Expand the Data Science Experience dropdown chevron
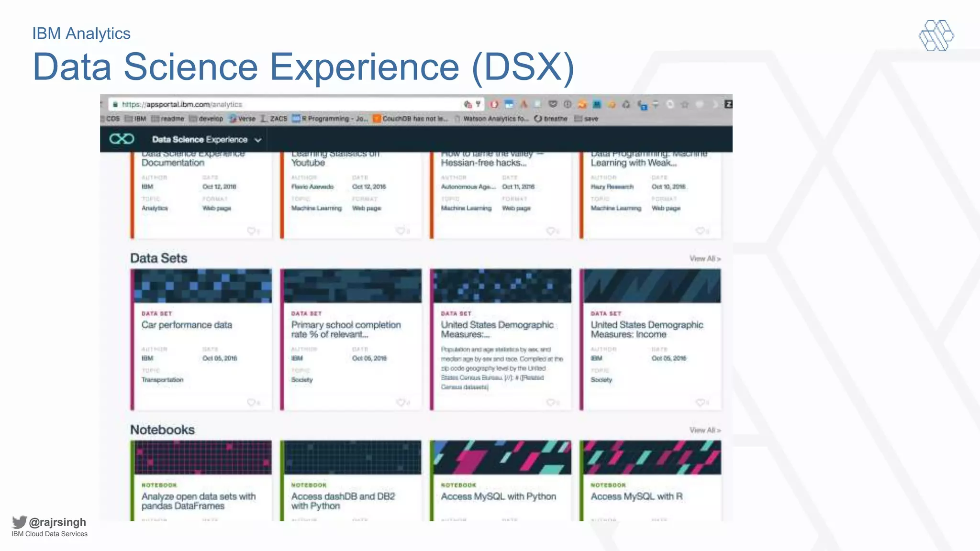Screen dimensions: 980x551 258,140
